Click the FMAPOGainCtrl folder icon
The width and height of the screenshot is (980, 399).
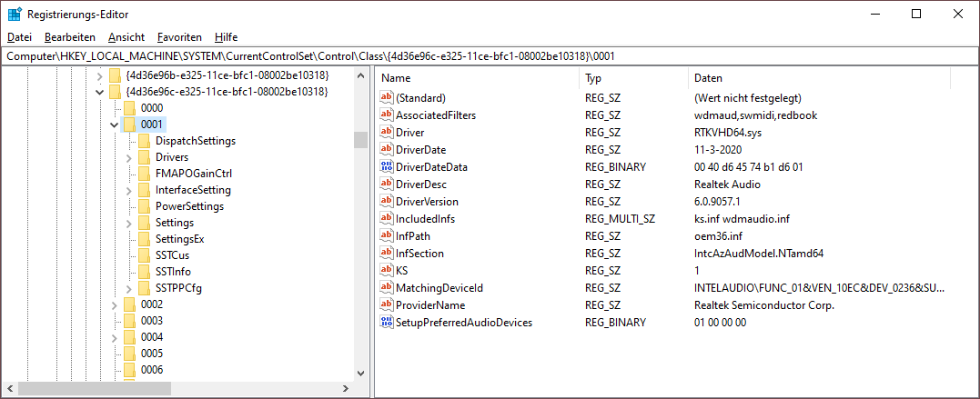tap(145, 173)
